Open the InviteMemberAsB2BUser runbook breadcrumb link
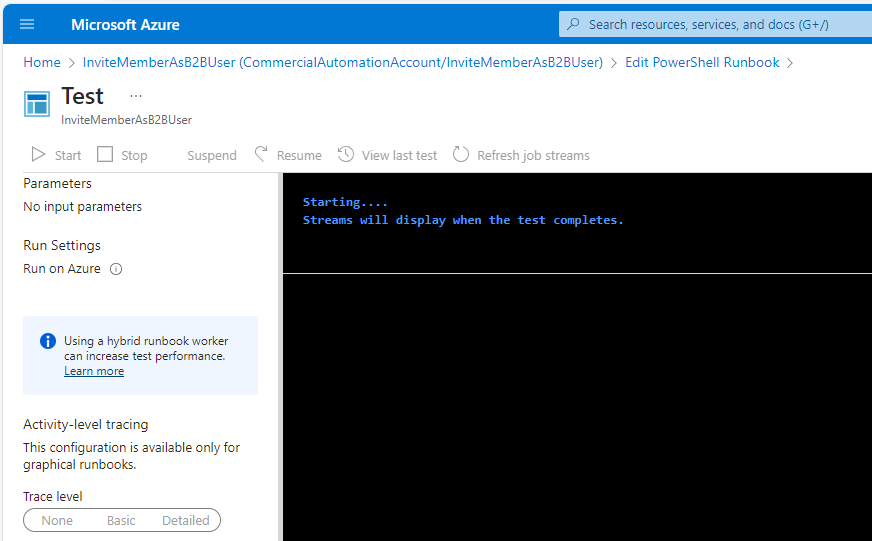 coord(343,62)
